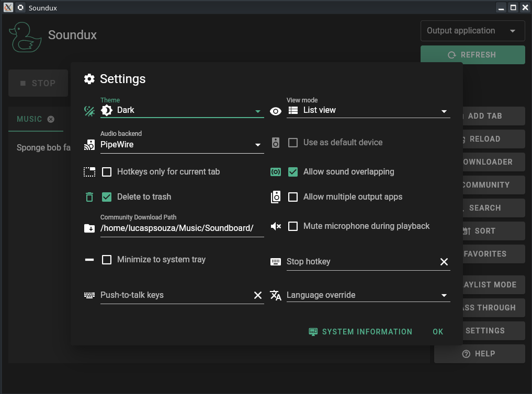Click the muted speaker icon beside Mute microphone

click(276, 226)
